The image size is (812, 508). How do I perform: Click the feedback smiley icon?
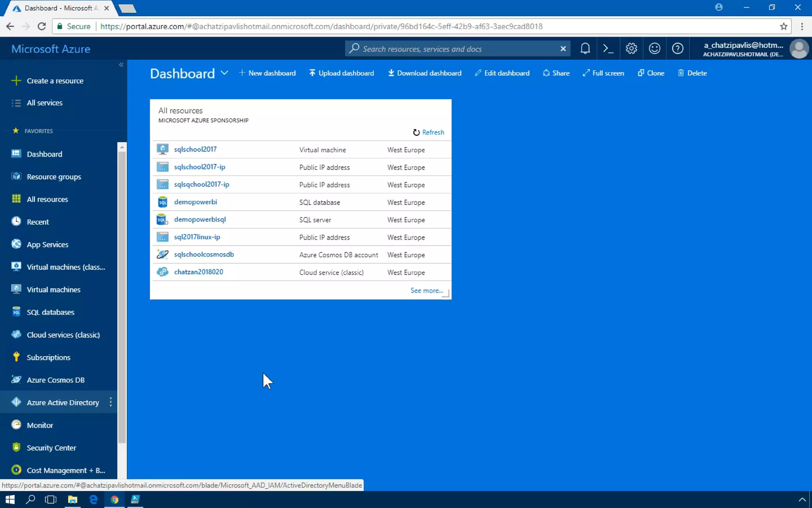[x=654, y=48]
